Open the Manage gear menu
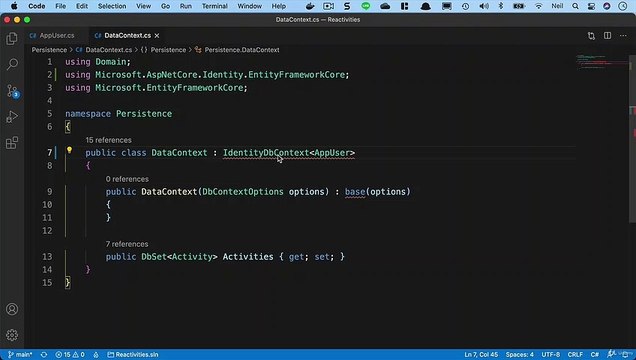The image size is (636, 360). (x=12, y=335)
